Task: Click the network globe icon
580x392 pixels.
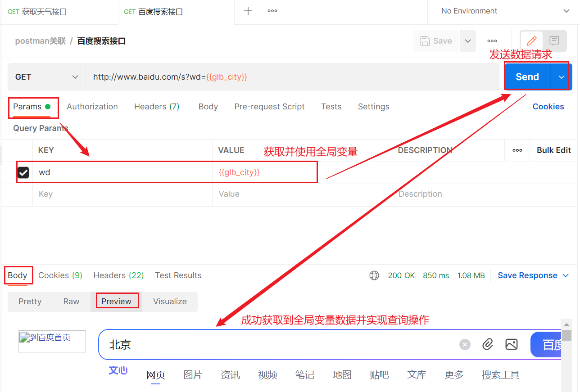Action: [374, 275]
